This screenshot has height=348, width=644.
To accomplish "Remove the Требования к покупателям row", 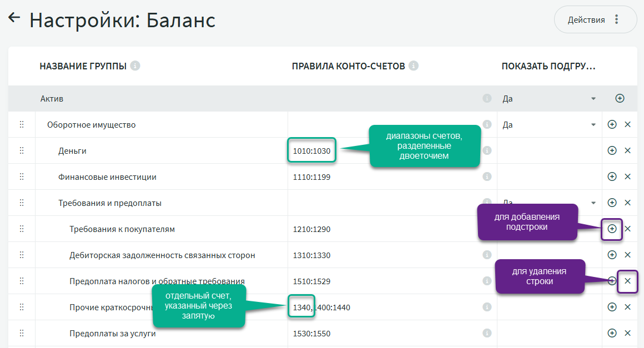I will pos(628,229).
